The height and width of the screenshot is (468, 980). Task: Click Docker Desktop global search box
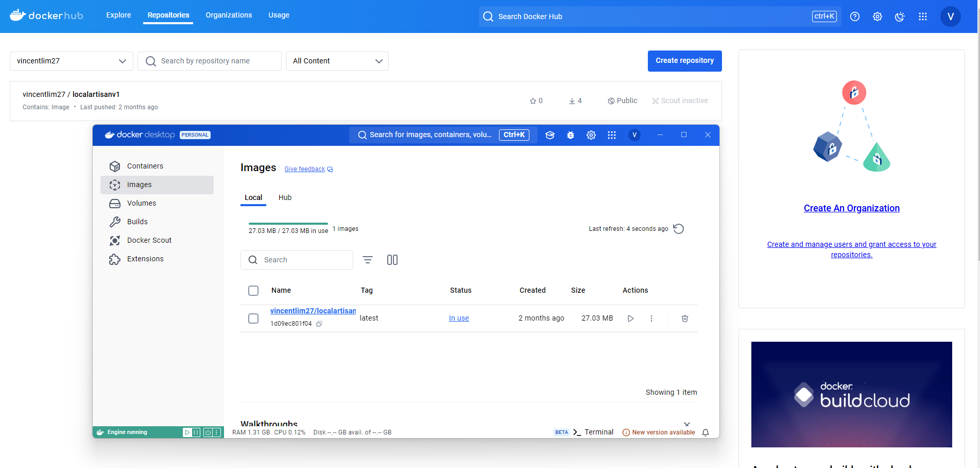click(x=443, y=135)
